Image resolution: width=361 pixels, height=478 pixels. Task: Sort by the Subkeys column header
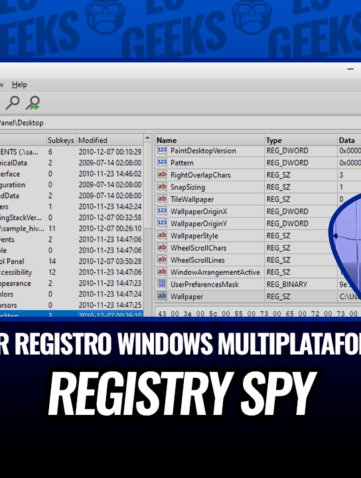(x=61, y=140)
